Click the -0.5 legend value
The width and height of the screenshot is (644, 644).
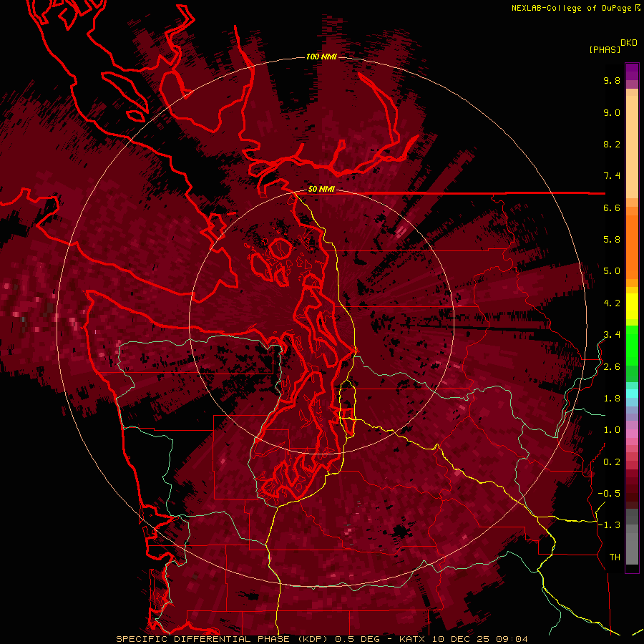pyautogui.click(x=609, y=494)
